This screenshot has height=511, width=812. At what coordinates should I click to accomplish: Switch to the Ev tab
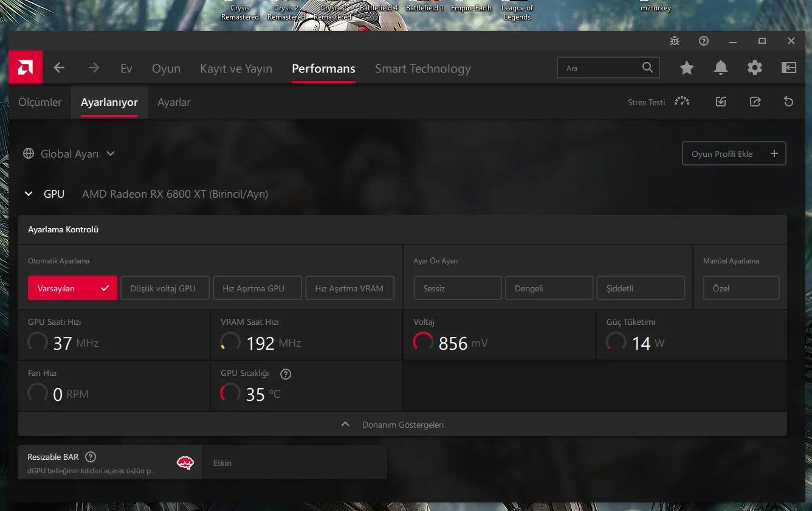pos(126,69)
